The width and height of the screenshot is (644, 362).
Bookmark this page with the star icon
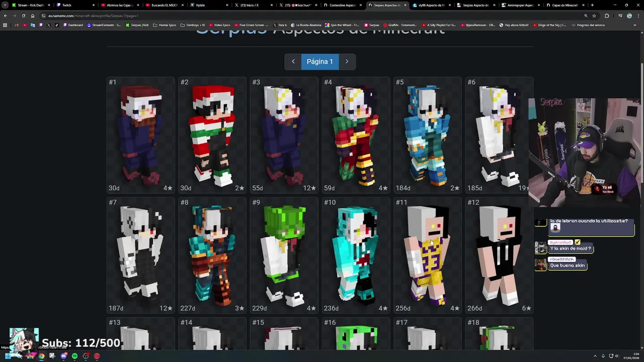click(x=594, y=16)
